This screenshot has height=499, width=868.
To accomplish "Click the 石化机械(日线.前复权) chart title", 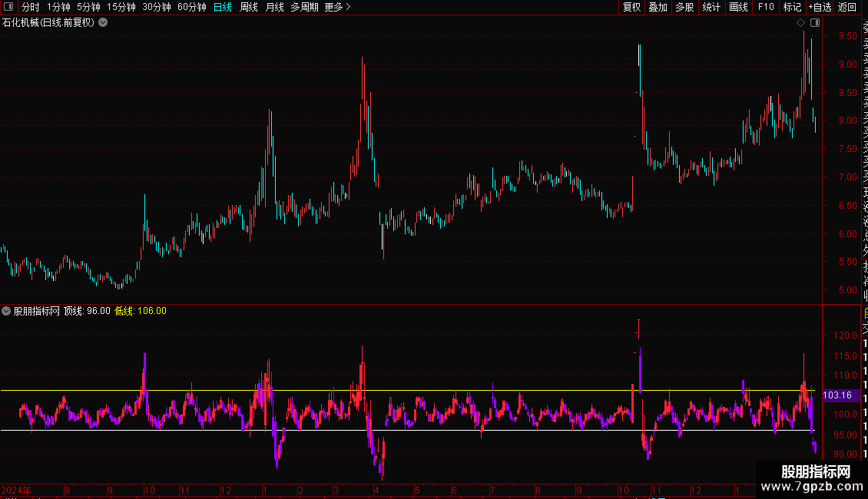I will [x=48, y=23].
